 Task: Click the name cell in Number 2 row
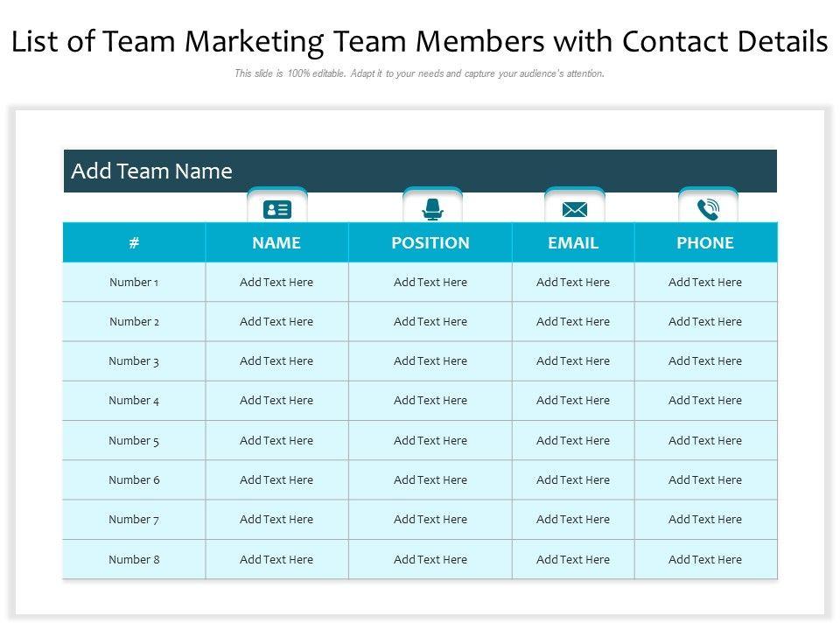276,322
